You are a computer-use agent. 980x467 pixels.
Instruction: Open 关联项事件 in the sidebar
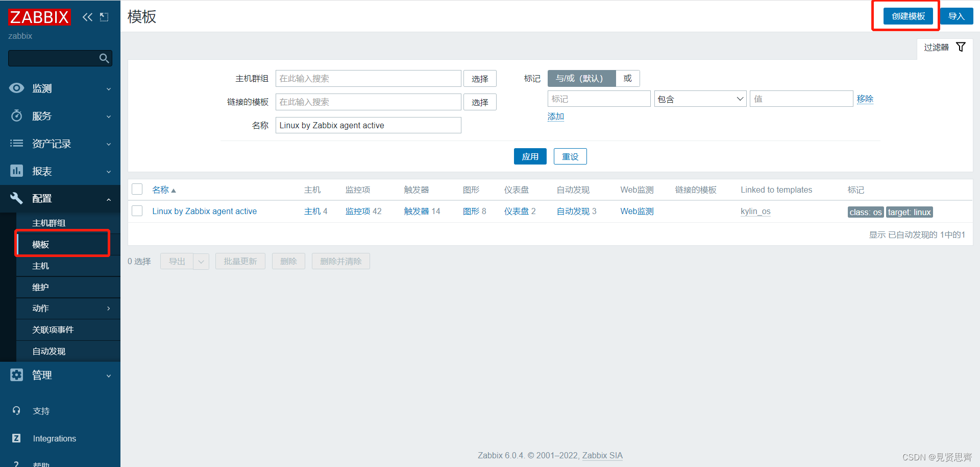[x=53, y=330]
